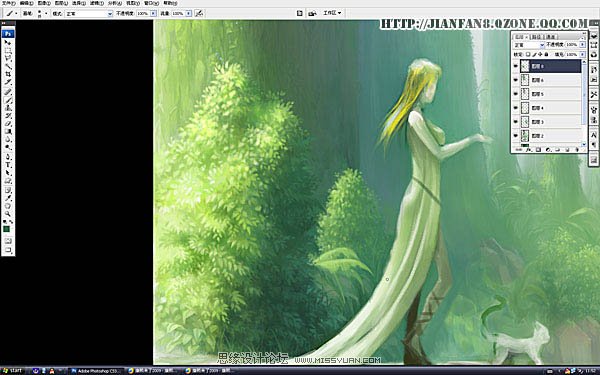Select the Zoom tool
This screenshot has width=600, height=375.
click(8, 214)
